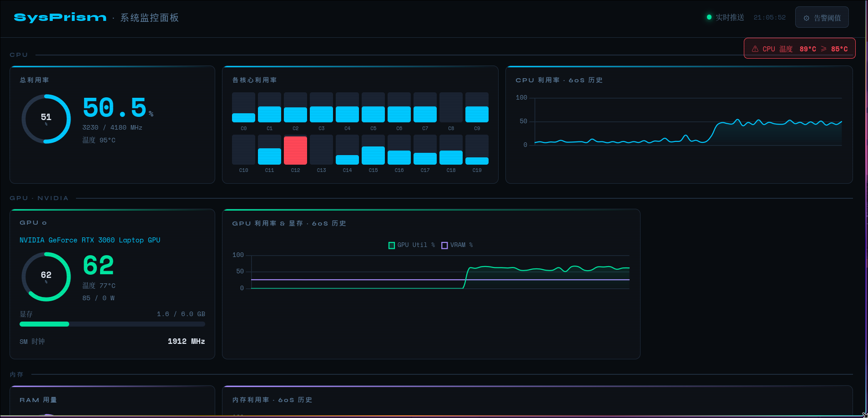Open the 告警阈值 alert threshold settings
This screenshot has width=868, height=418.
[822, 18]
